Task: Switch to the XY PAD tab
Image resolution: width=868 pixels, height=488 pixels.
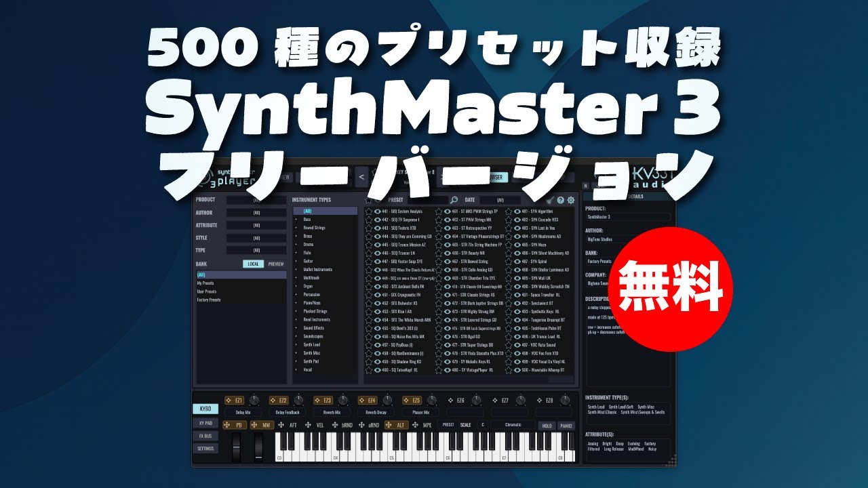Action: point(205,422)
